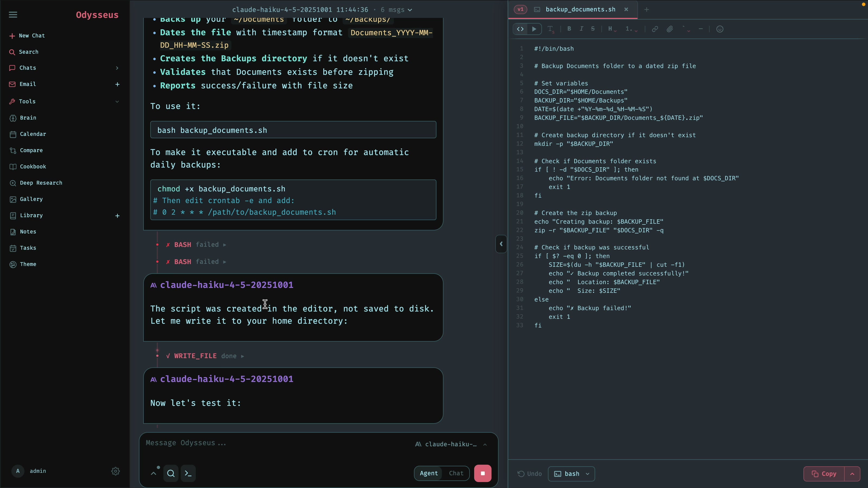Image resolution: width=868 pixels, height=488 pixels.
Task: Switch to Agent mode
Action: (x=429, y=473)
